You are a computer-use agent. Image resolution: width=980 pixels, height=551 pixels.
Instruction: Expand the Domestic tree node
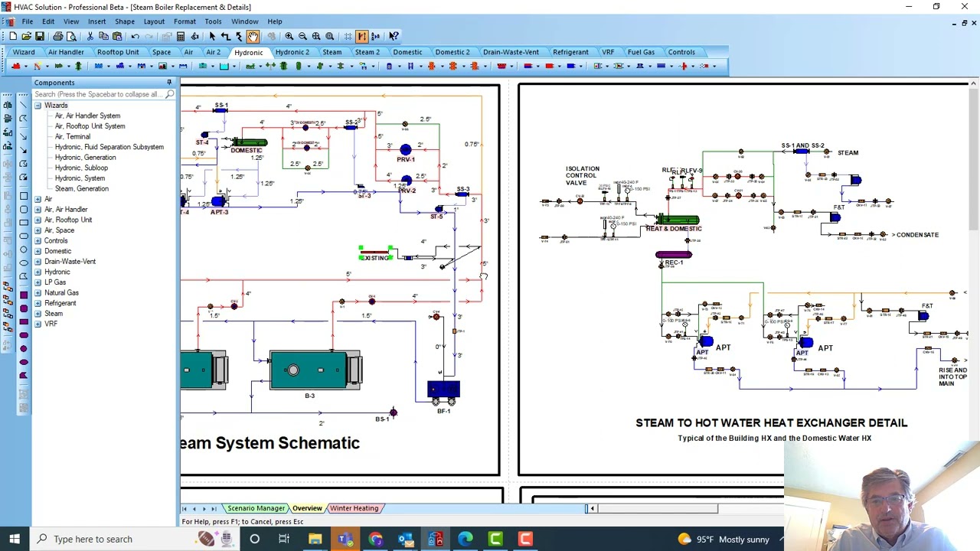(x=38, y=251)
